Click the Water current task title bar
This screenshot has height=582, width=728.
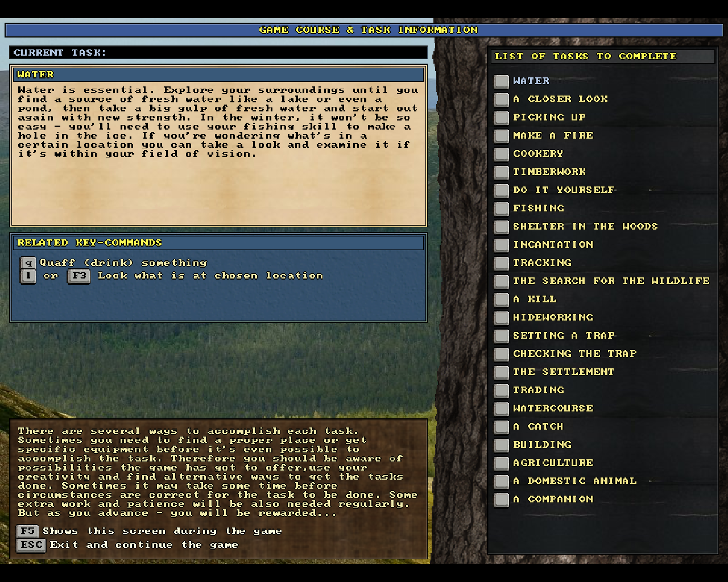pyautogui.click(x=218, y=74)
